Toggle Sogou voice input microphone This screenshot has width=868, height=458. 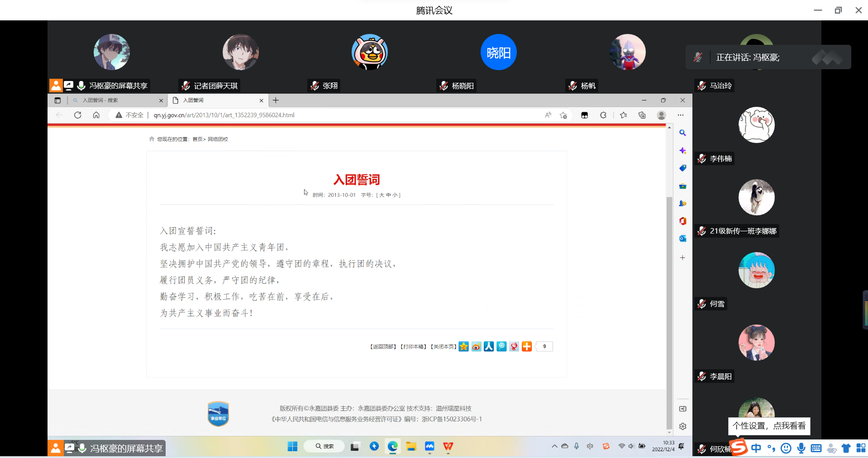point(801,448)
